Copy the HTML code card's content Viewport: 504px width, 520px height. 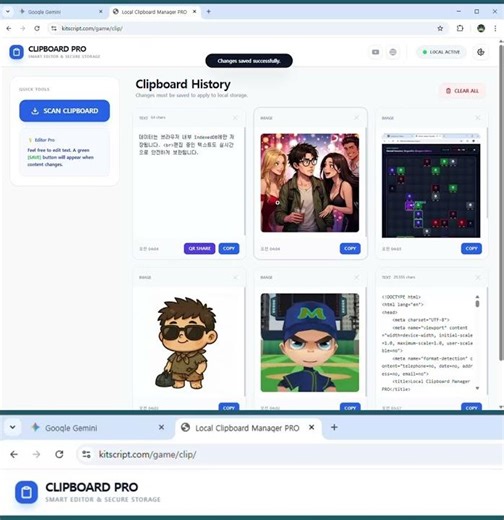[471, 407]
